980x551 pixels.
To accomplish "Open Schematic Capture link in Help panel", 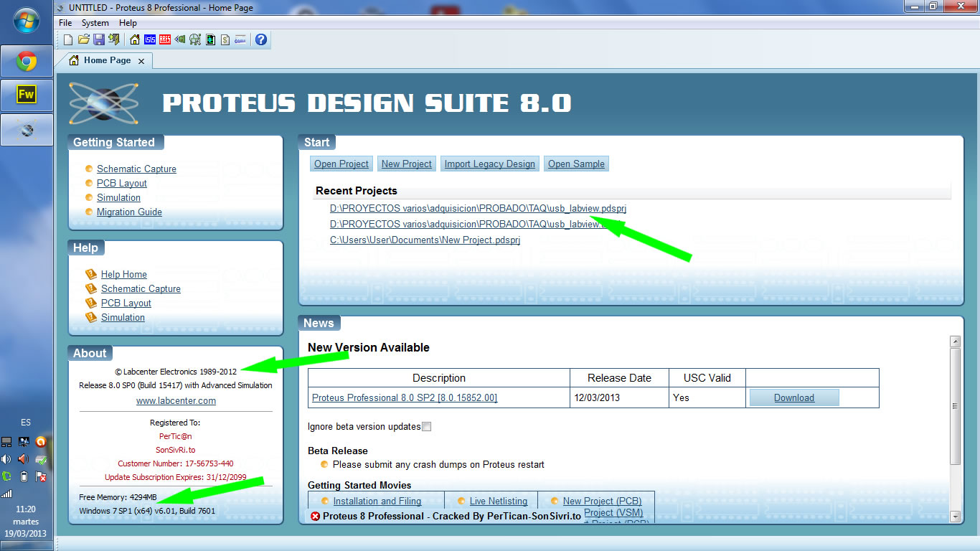I will tap(141, 288).
